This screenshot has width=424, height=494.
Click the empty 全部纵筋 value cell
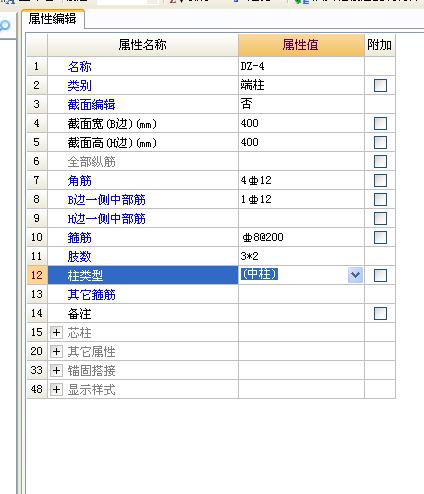(301, 161)
